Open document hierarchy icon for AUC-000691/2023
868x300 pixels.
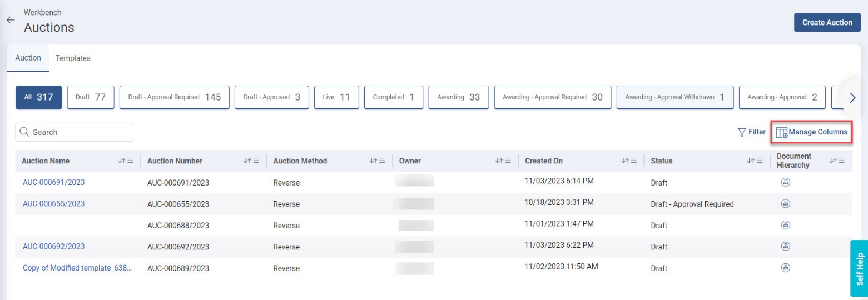786,182
